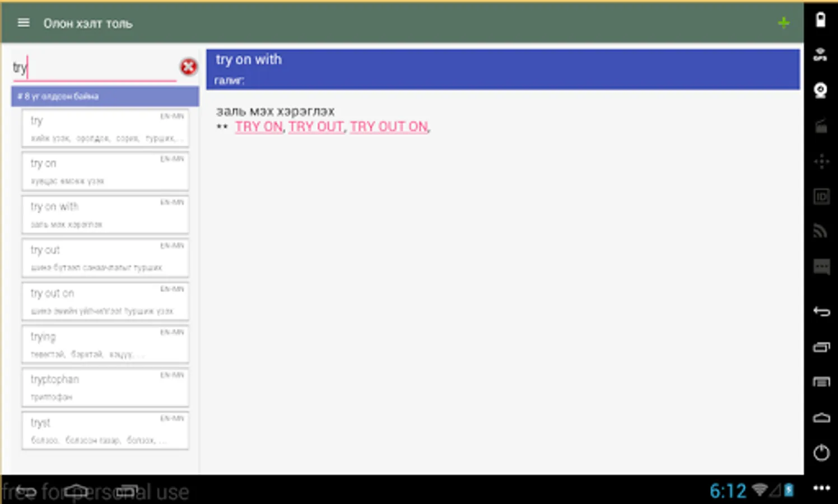The width and height of the screenshot is (838, 504).
Task: Open the "tryst" entry
Action: tap(105, 431)
